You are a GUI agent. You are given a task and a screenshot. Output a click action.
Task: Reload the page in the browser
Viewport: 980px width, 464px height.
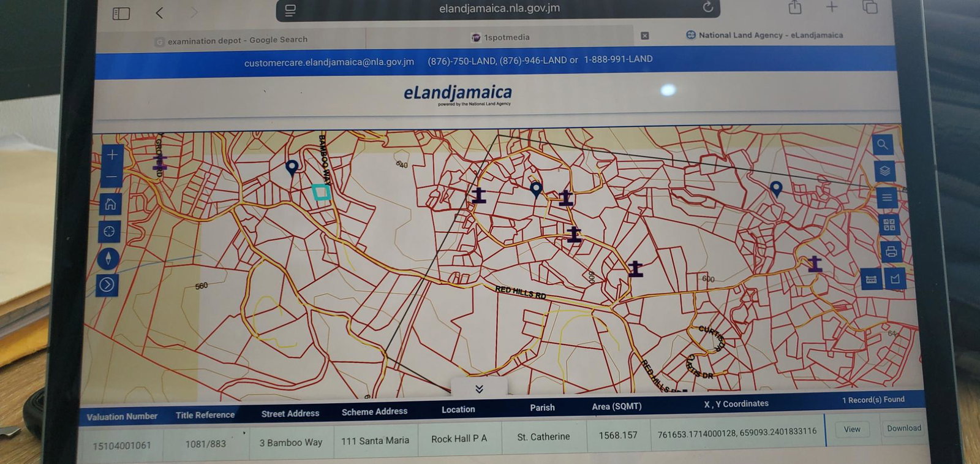pos(707,7)
